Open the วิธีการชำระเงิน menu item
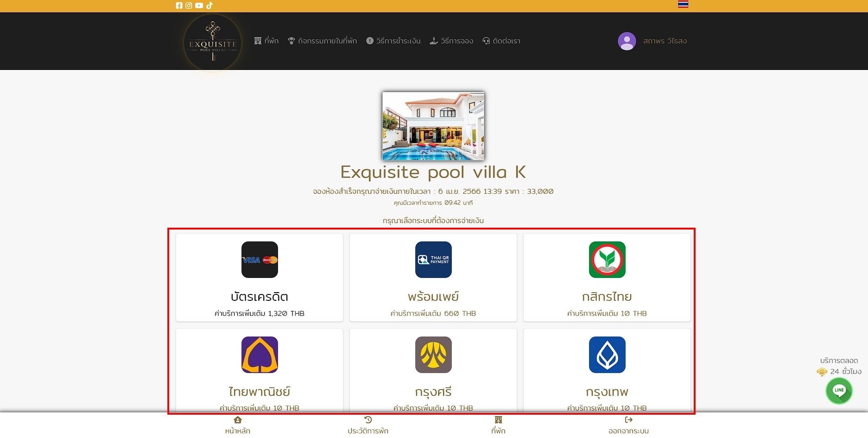 click(x=393, y=41)
